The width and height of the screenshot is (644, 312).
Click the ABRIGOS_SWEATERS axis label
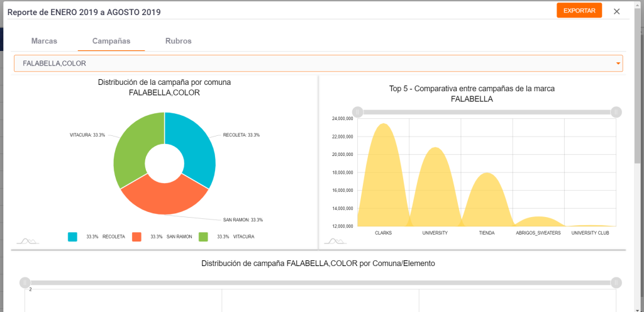(x=538, y=233)
